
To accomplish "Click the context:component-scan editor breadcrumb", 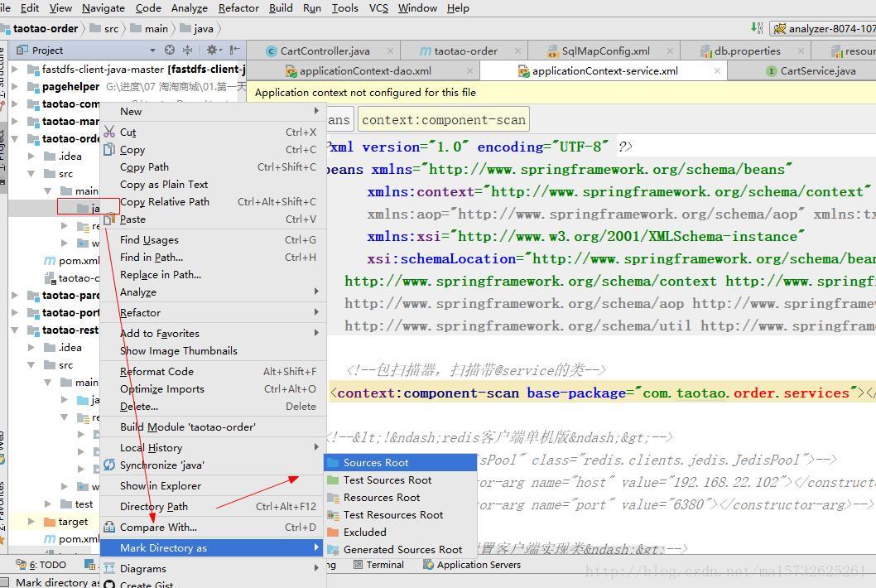I will 444,119.
